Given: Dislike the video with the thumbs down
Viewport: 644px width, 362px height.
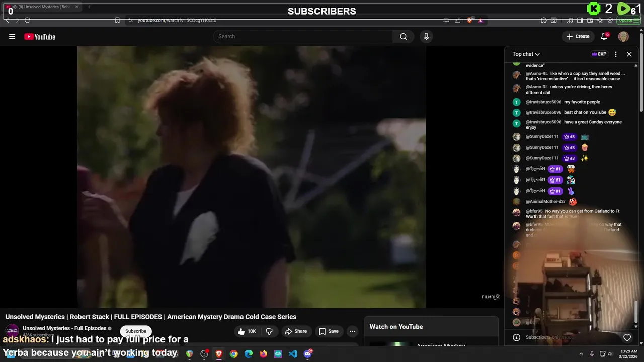Looking at the screenshot, I should coord(269,331).
